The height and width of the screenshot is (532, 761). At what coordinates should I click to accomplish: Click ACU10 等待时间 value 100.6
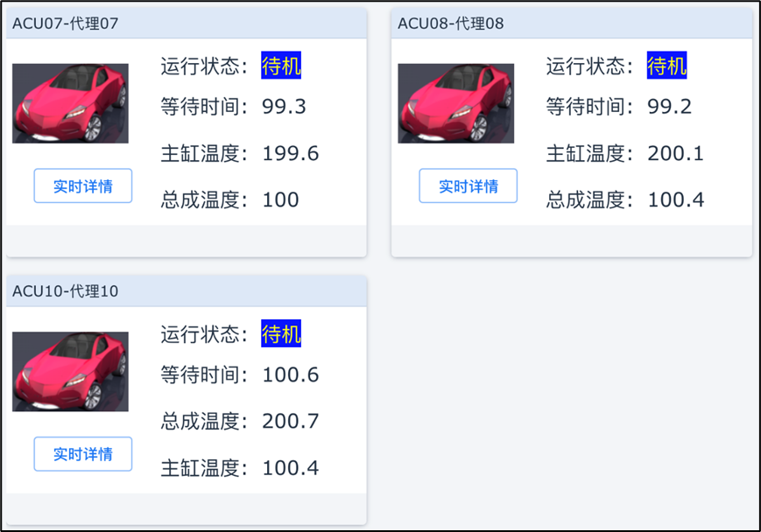point(290,375)
